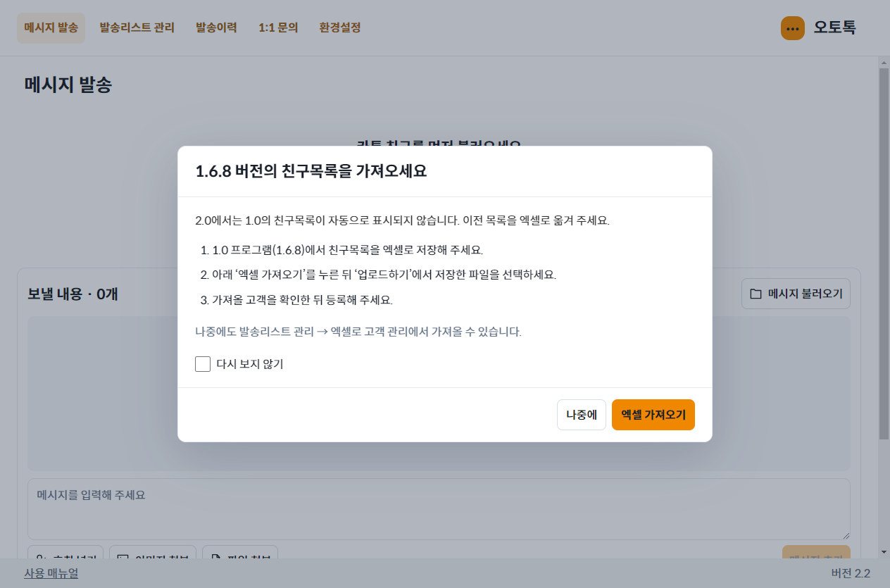Click the folder icon in 메시지 불러오기
Screen dimensions: 890x588
coord(756,294)
